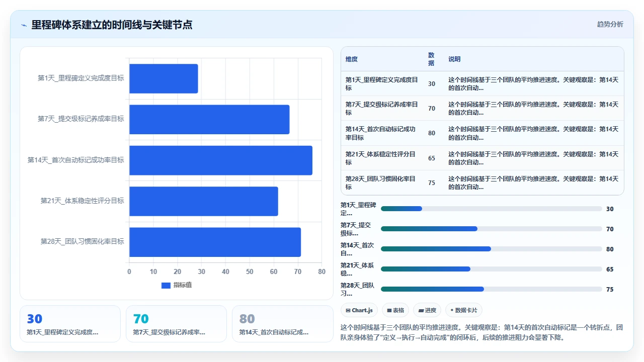This screenshot has height=362, width=644.
Task: Click the 说明 column header
Action: click(454, 59)
